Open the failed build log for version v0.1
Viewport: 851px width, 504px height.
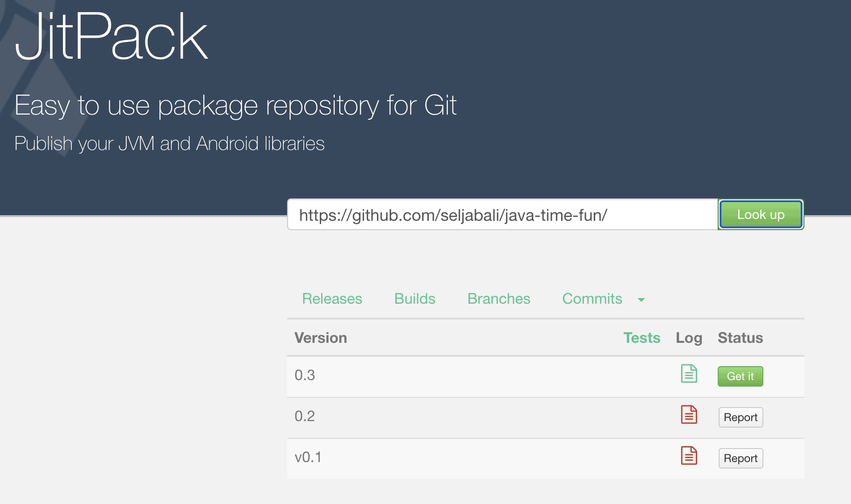coord(689,456)
